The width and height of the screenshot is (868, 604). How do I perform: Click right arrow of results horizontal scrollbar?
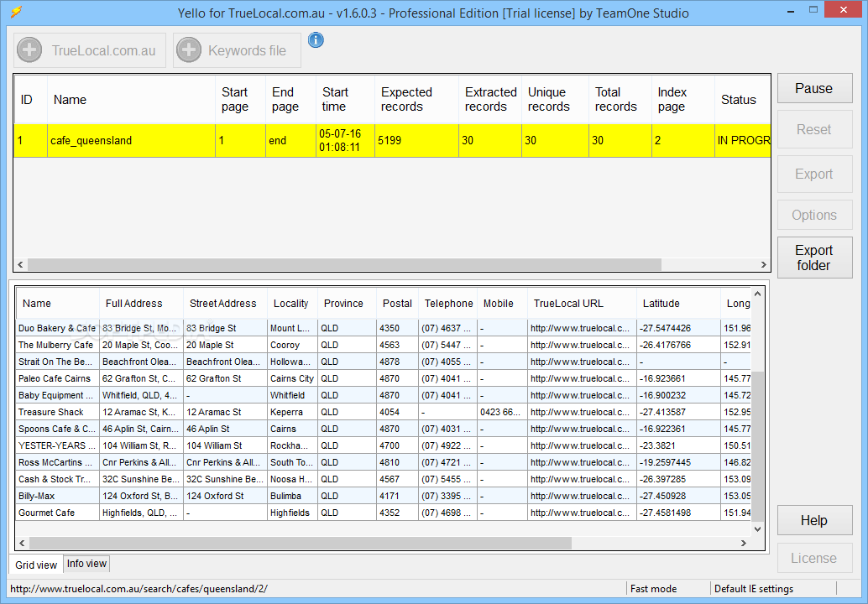744,544
